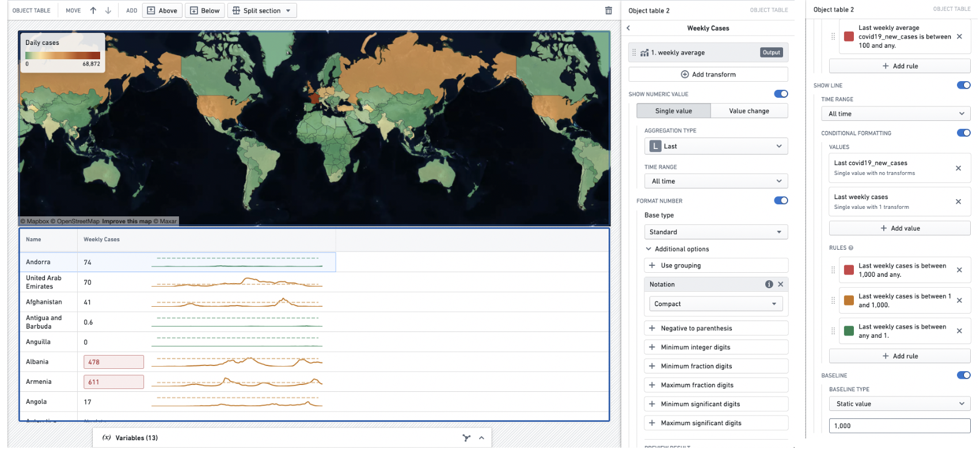Click the move down arrow icon
This screenshot has width=980, height=450.
pyautogui.click(x=108, y=10)
